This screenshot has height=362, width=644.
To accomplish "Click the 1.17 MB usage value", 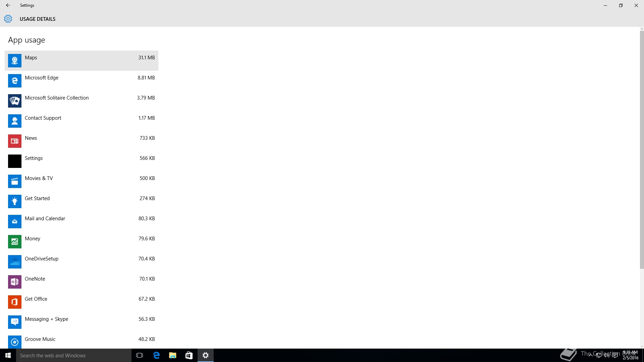I will point(147,118).
